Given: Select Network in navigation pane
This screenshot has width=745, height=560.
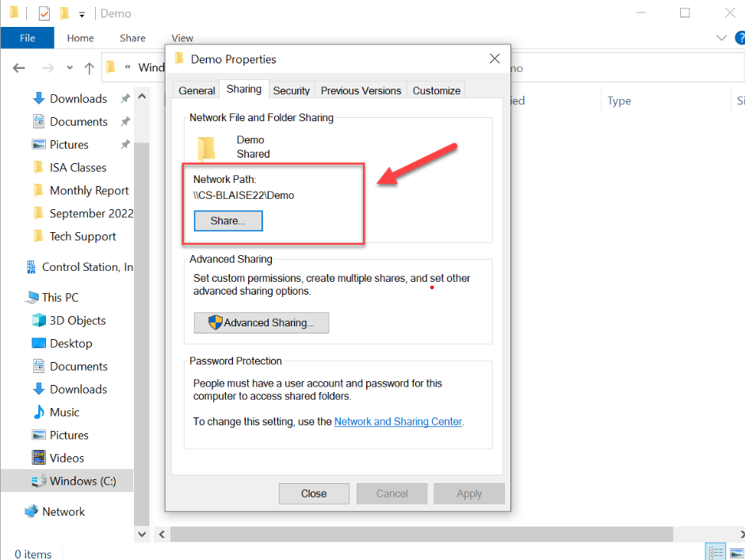Looking at the screenshot, I should [63, 512].
